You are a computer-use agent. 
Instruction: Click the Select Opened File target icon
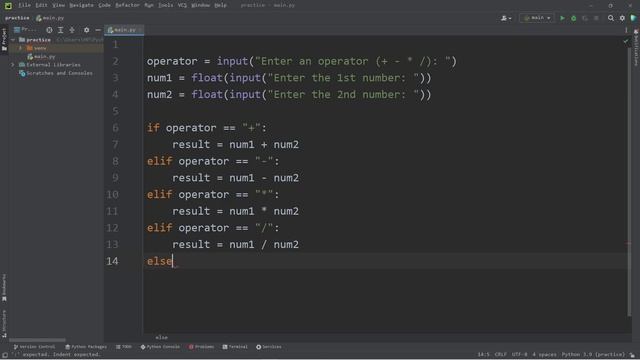[49, 30]
